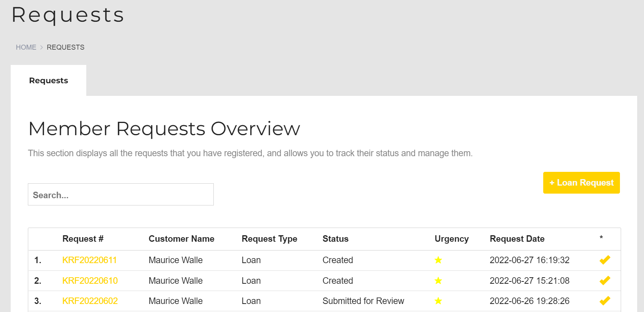Click REQUESTS breadcrumb item
Screen dimensions: 644x312
pyautogui.click(x=65, y=47)
